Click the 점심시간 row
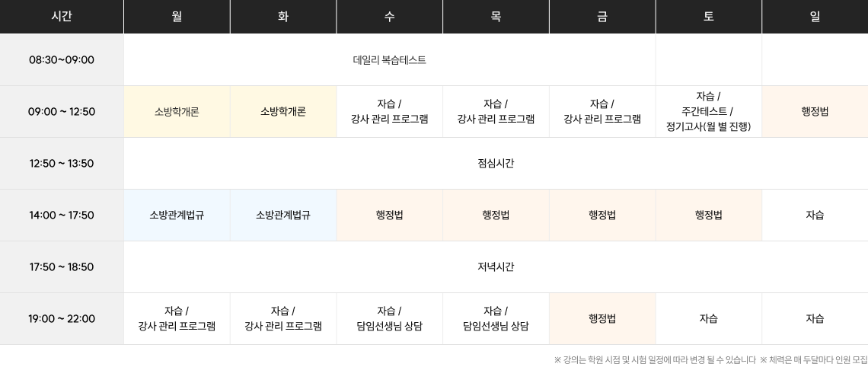The width and height of the screenshot is (868, 367). pos(496,164)
